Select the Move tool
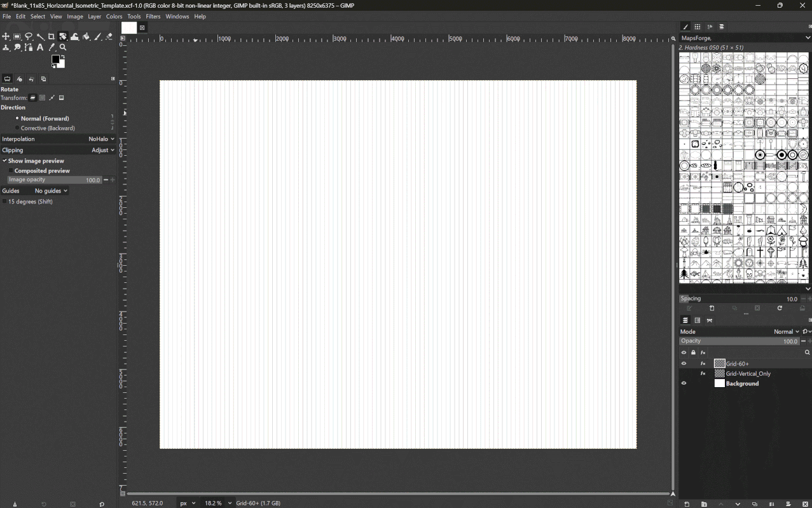This screenshot has width=812, height=508. [6, 37]
